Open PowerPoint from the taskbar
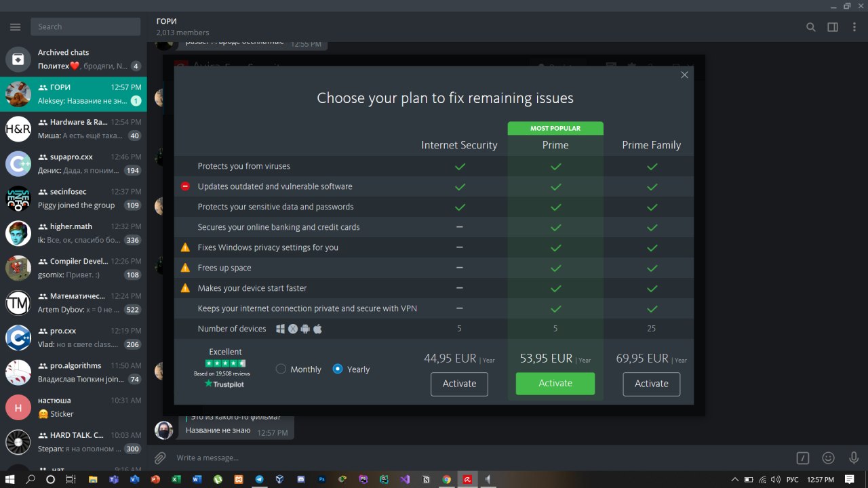868x488 pixels. tap(155, 479)
